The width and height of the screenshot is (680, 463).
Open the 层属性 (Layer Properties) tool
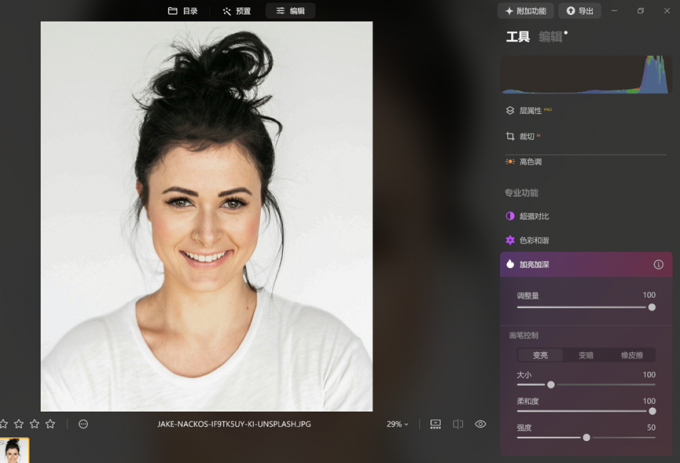[530, 111]
